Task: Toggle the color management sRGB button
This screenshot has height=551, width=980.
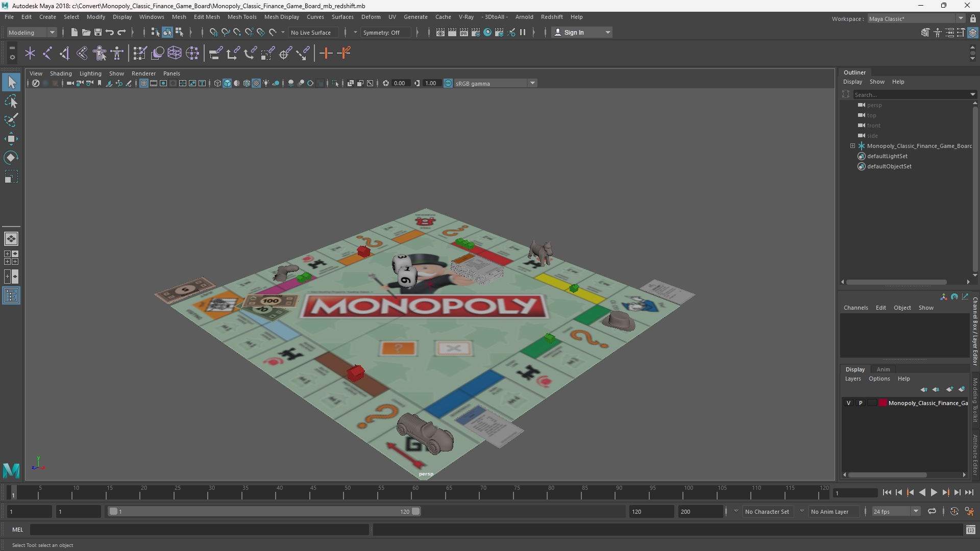Action: click(x=448, y=83)
